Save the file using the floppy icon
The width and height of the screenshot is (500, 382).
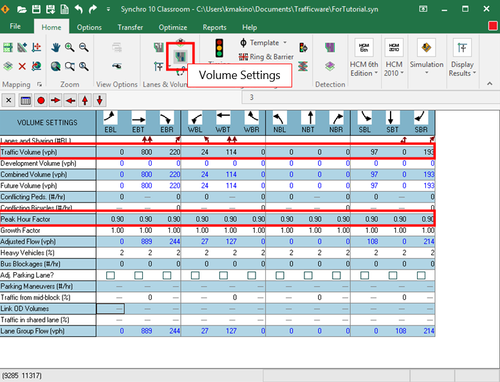[x=36, y=9]
